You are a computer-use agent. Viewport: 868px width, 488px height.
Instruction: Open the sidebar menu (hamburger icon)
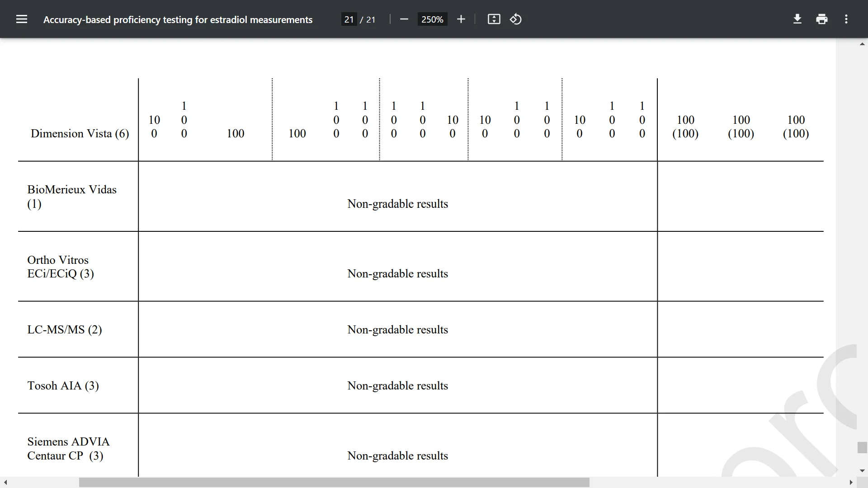point(22,19)
